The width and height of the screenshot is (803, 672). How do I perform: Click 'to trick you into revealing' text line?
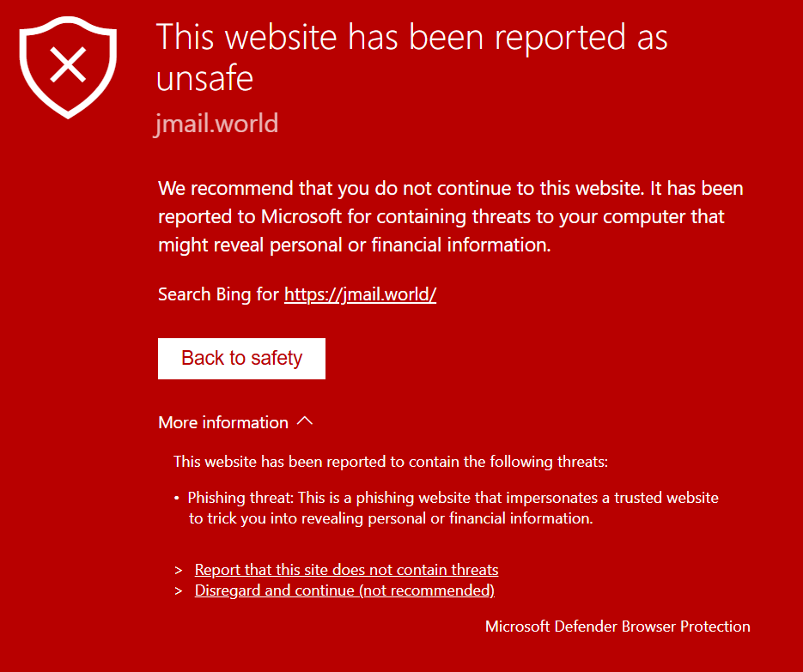point(391,518)
